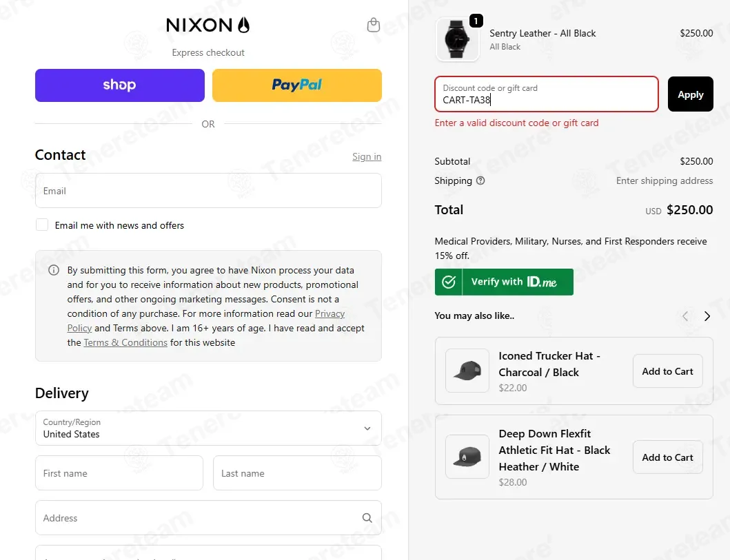Click the Deep Down Flexfit price $28.00
Viewport: 730px width, 560px height.
click(x=513, y=482)
